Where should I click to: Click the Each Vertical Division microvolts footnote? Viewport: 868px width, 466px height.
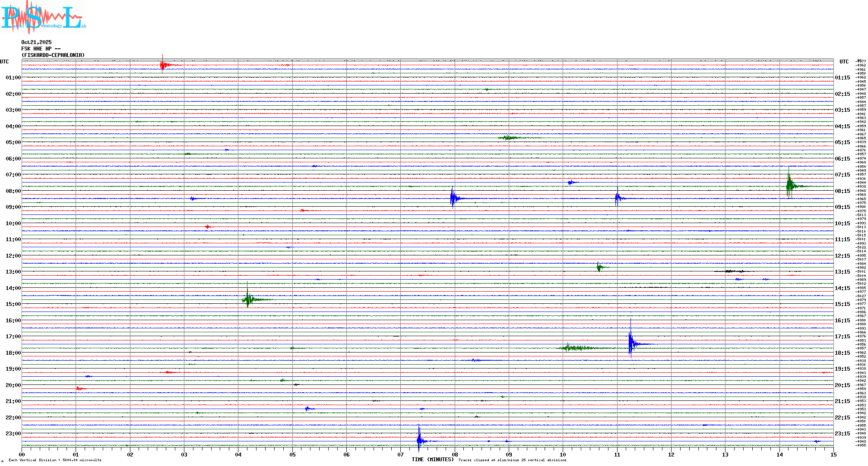coord(55,460)
